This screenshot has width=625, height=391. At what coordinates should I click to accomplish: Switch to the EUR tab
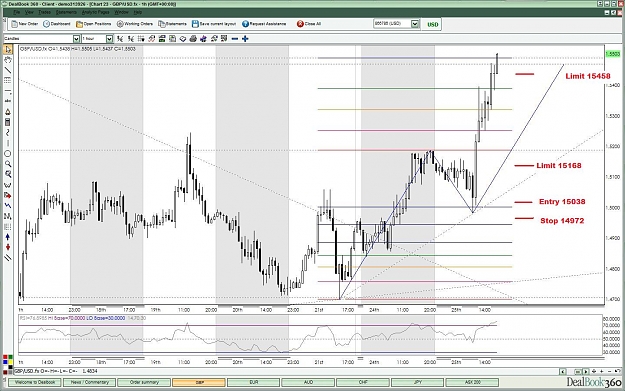pos(254,382)
